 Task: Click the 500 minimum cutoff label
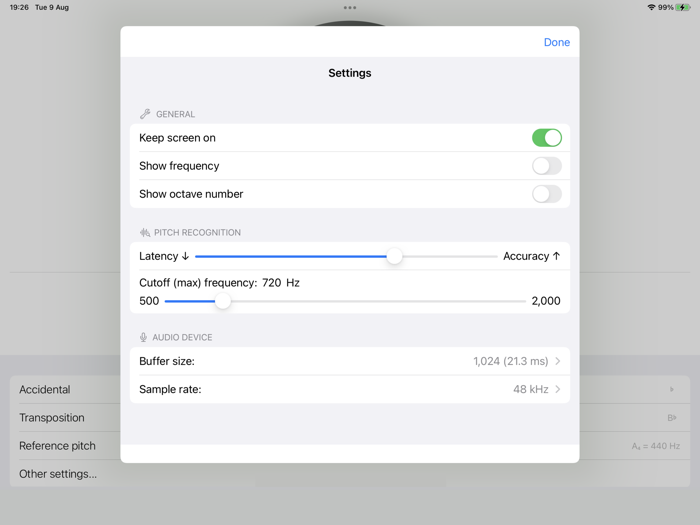coord(149,301)
